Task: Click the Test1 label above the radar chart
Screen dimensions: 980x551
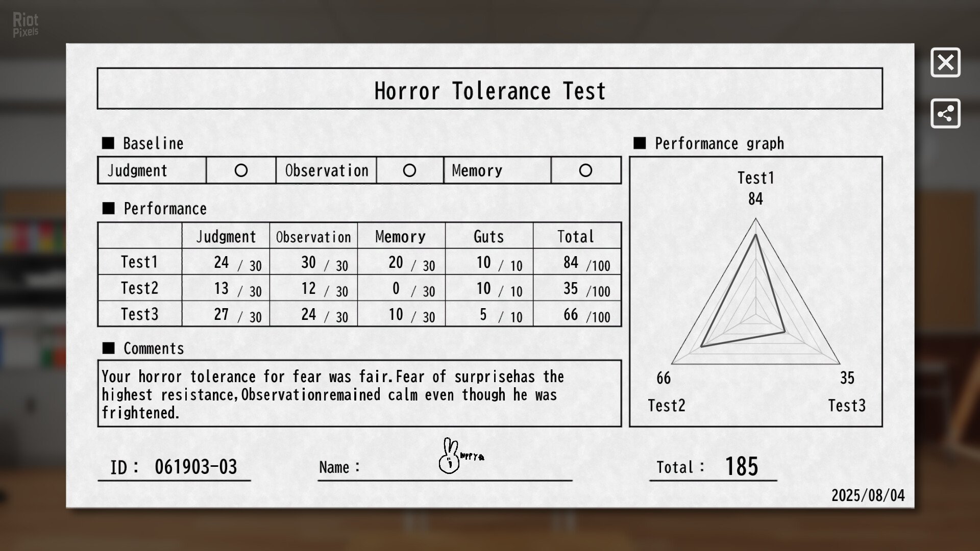Action: point(756,178)
